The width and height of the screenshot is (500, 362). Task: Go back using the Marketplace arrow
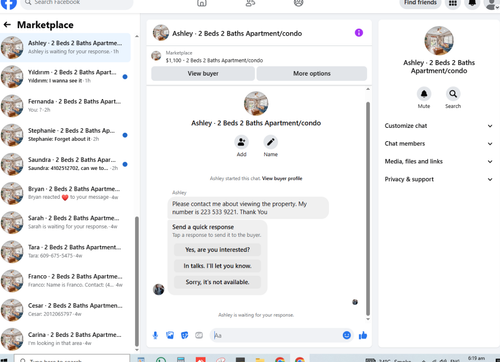(7, 25)
